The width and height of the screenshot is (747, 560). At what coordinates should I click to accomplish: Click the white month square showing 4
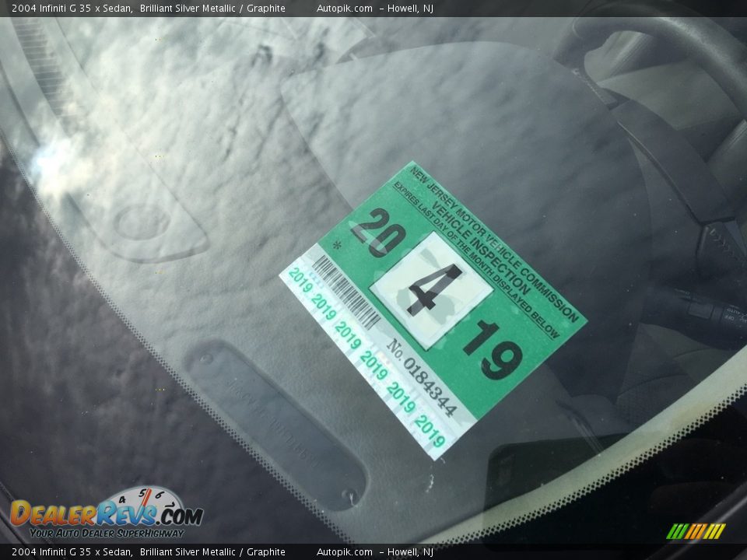(x=431, y=289)
